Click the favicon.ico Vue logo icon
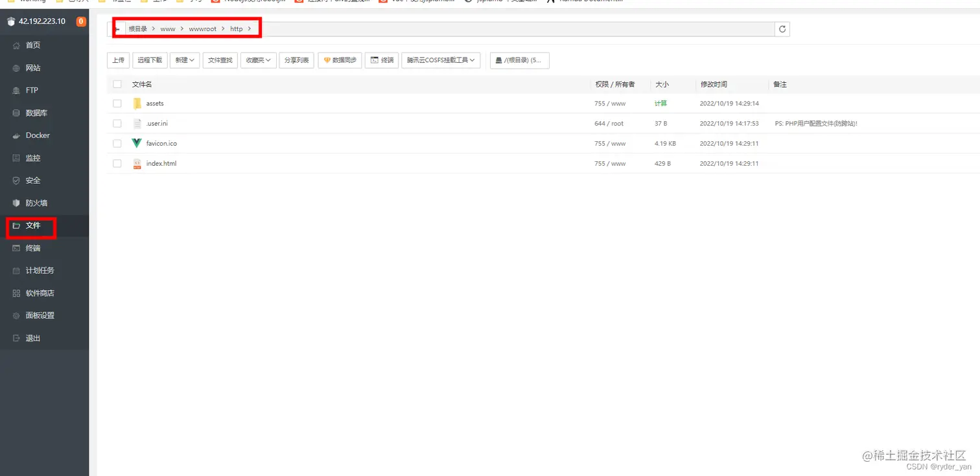This screenshot has width=980, height=476. click(137, 143)
